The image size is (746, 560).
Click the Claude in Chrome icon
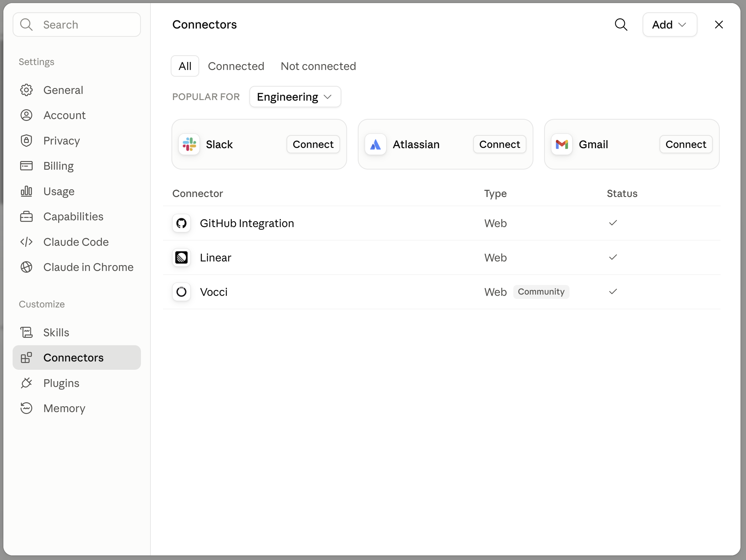coord(26,267)
